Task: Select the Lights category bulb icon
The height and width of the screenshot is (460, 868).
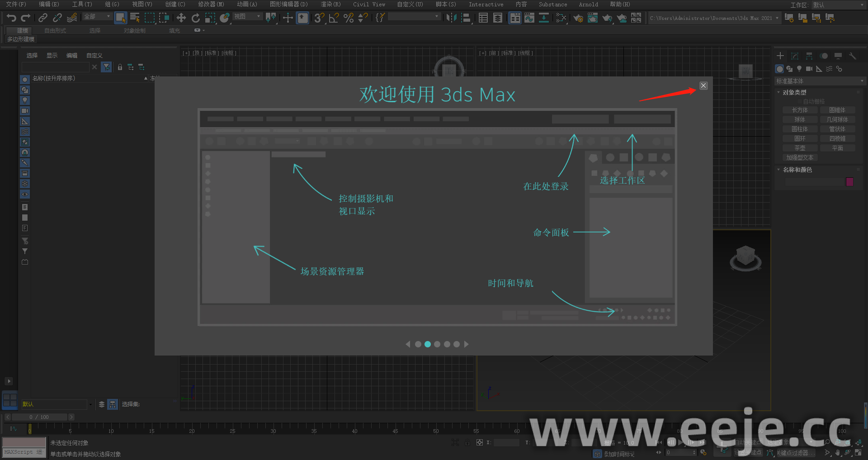Action: click(799, 69)
